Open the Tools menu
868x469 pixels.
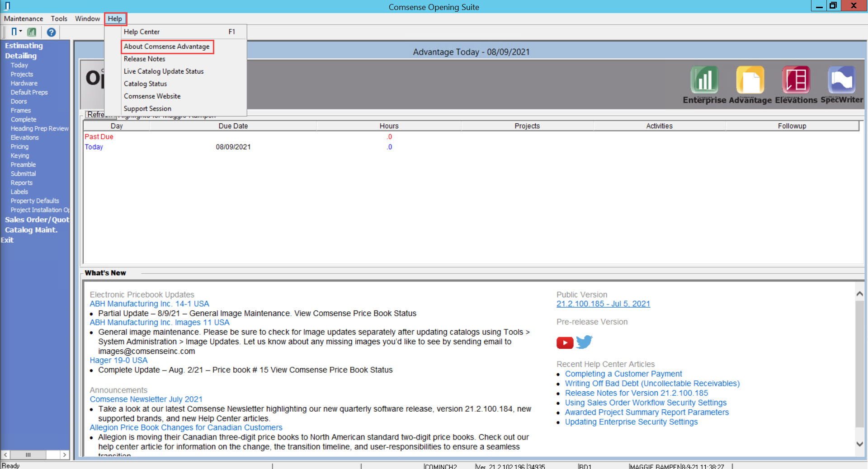[59, 19]
